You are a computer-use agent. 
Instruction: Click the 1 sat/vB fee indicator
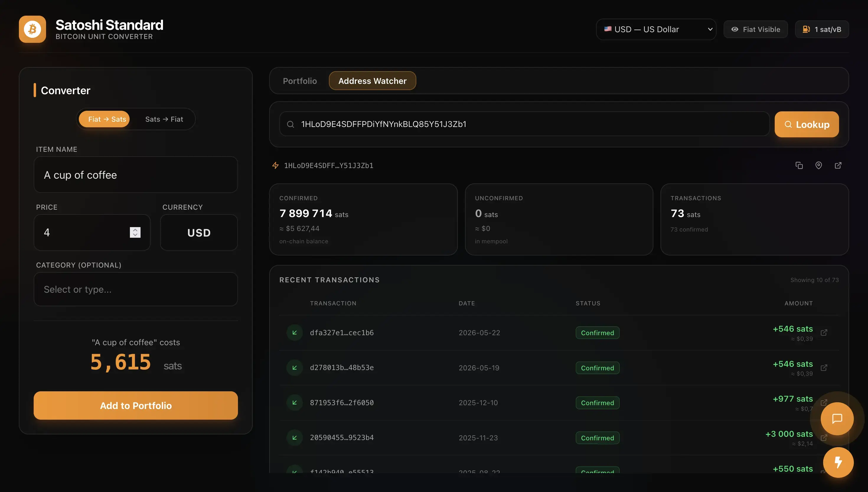click(x=822, y=30)
